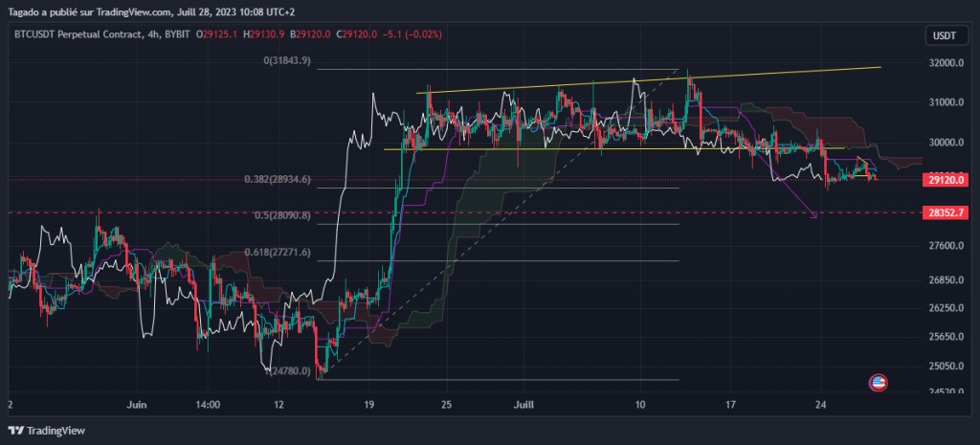This screenshot has height=445, width=980.
Task: Click the US flag economic event icon
Action: point(879,383)
